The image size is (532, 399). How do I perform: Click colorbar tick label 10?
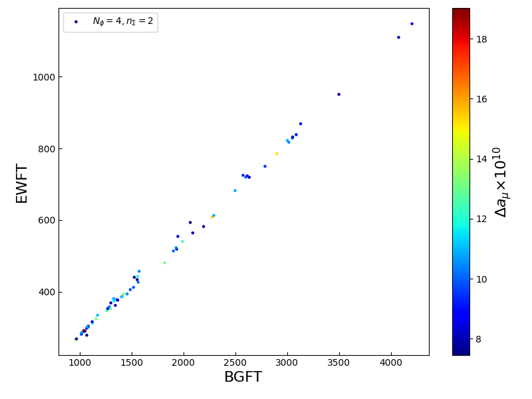pyautogui.click(x=481, y=279)
